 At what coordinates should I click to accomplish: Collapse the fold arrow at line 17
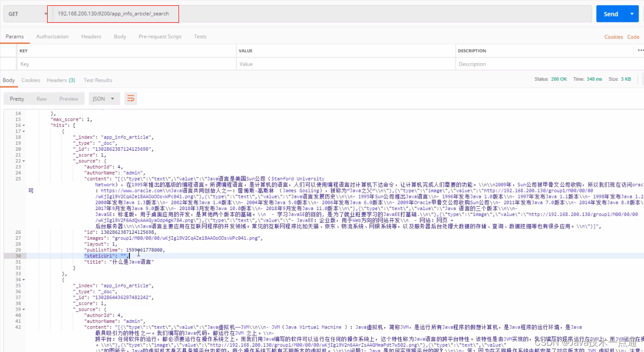(x=24, y=131)
